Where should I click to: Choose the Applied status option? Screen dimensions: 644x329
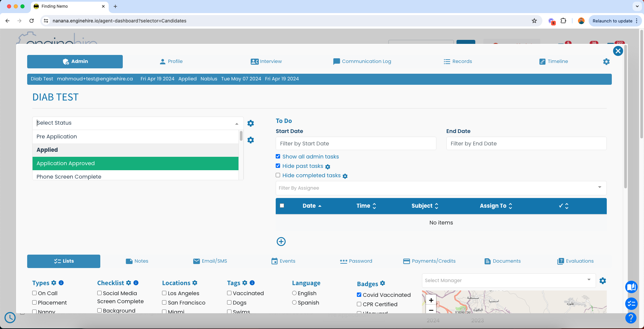coord(136,150)
